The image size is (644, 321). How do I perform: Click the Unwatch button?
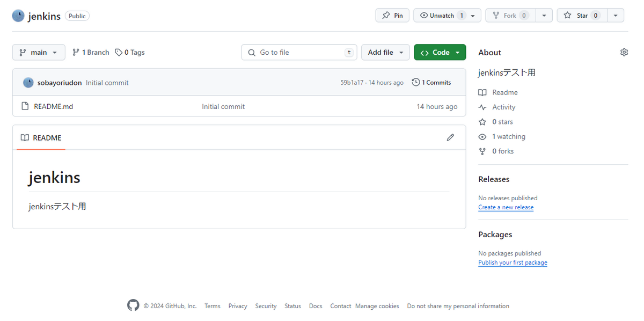pos(447,16)
